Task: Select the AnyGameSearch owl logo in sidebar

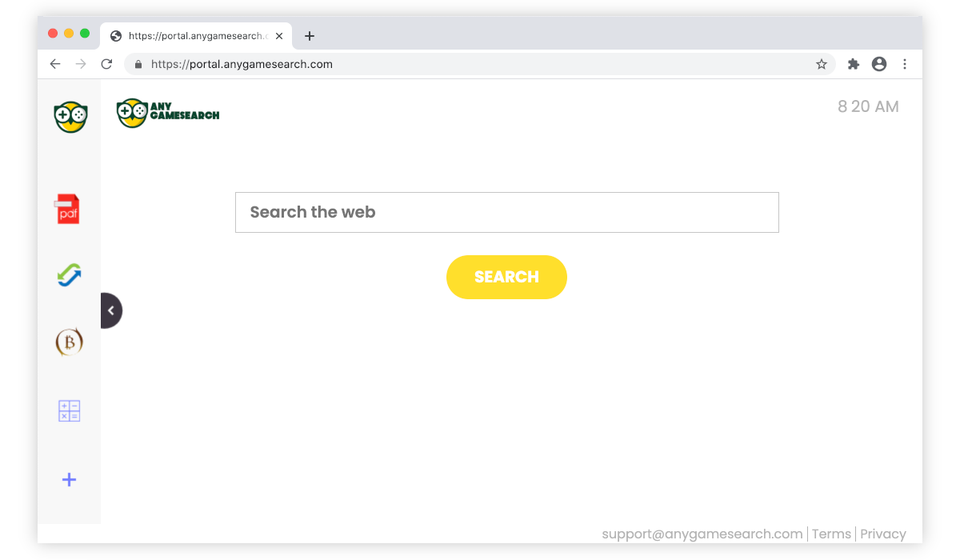Action: (x=69, y=117)
